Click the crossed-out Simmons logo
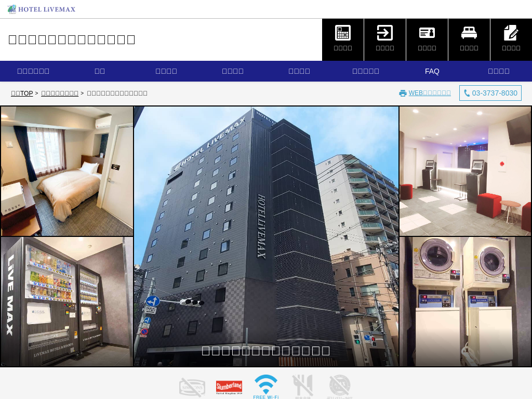Image resolution: width=532 pixels, height=399 pixels. [192, 387]
